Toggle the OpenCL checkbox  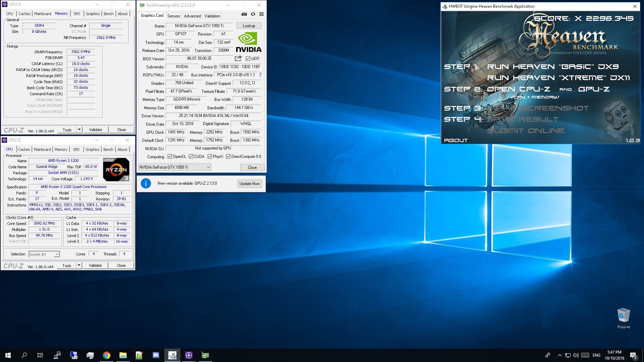click(170, 157)
